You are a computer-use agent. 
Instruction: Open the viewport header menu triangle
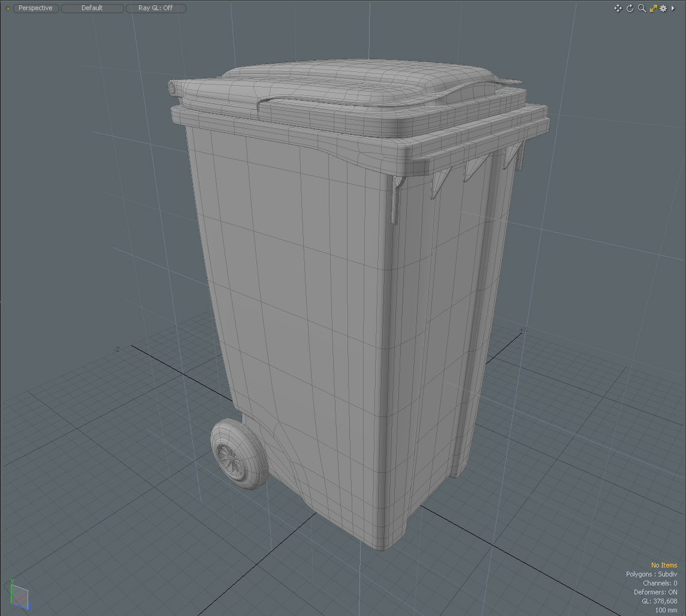[673, 8]
